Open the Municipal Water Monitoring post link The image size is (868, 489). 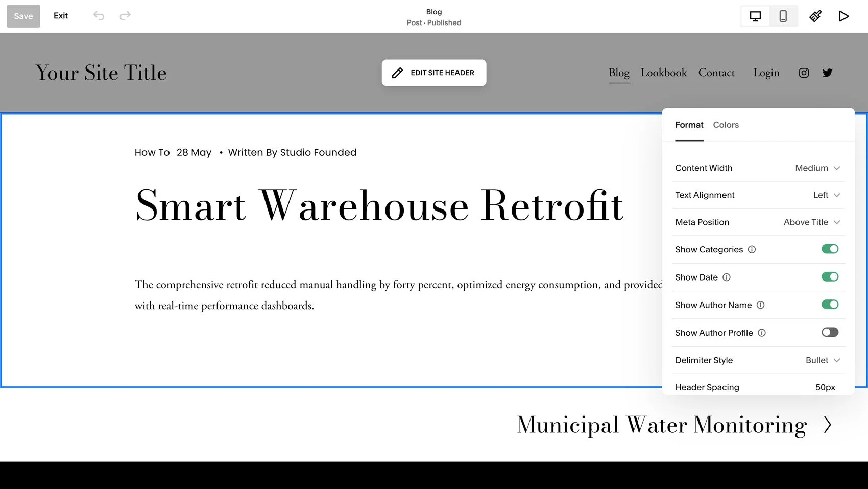662,425
